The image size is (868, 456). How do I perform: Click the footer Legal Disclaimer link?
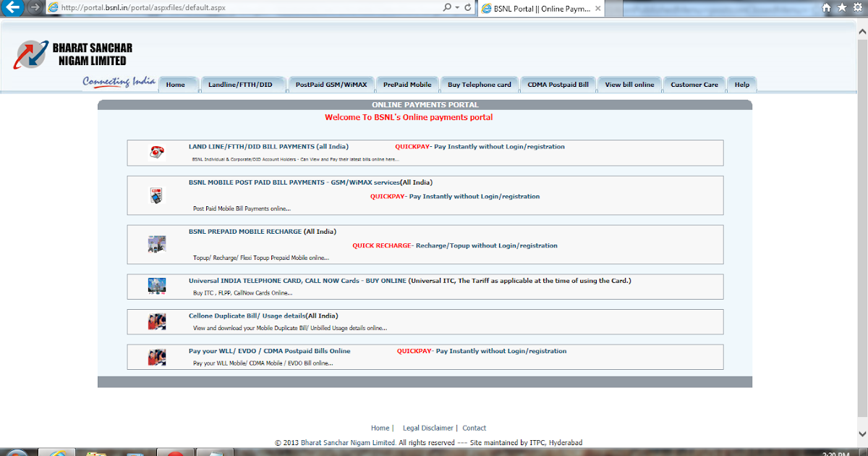pos(428,428)
